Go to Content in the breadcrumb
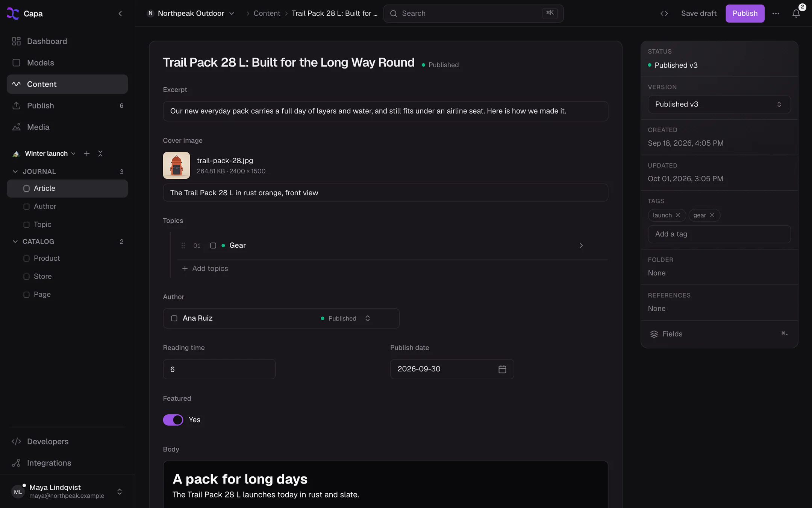 pyautogui.click(x=267, y=14)
